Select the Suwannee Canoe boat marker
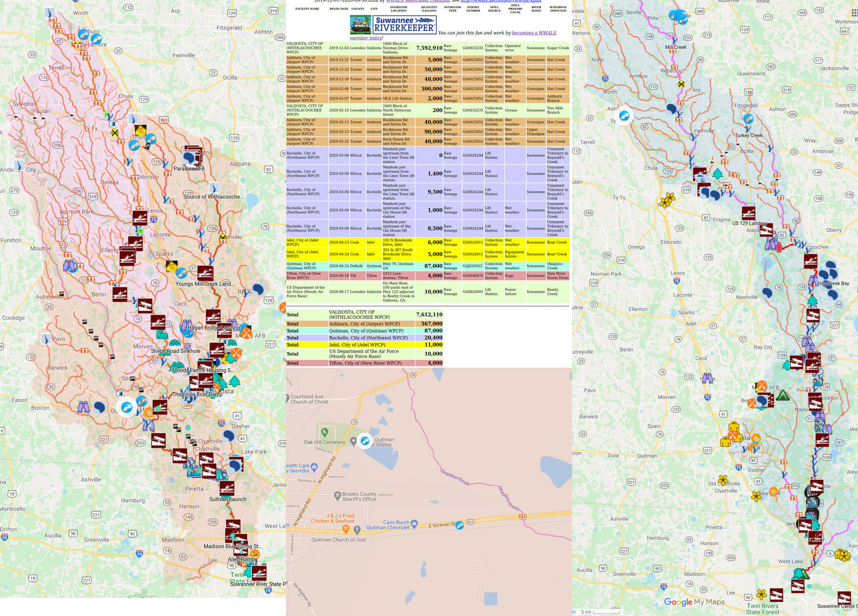This screenshot has height=616, width=858. coord(844,598)
